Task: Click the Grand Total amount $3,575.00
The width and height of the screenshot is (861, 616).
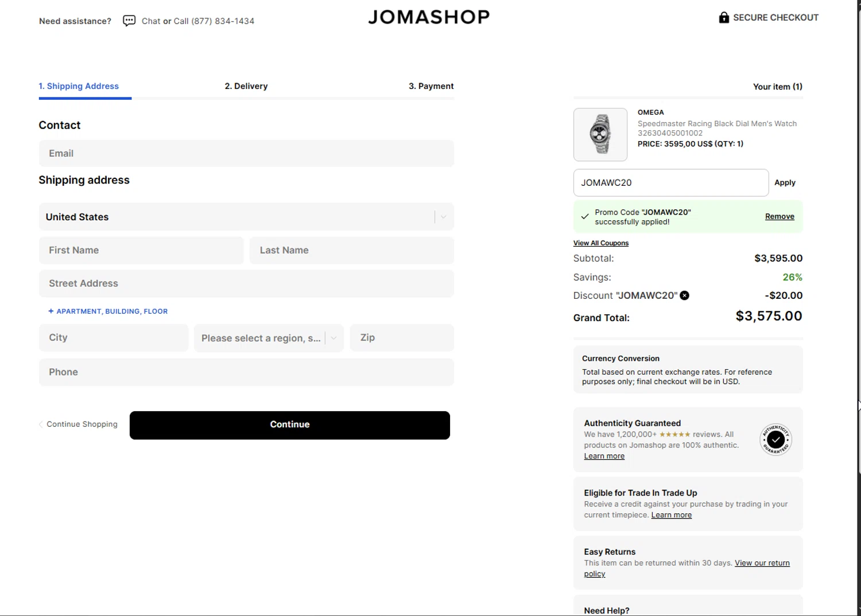Action: pos(769,316)
